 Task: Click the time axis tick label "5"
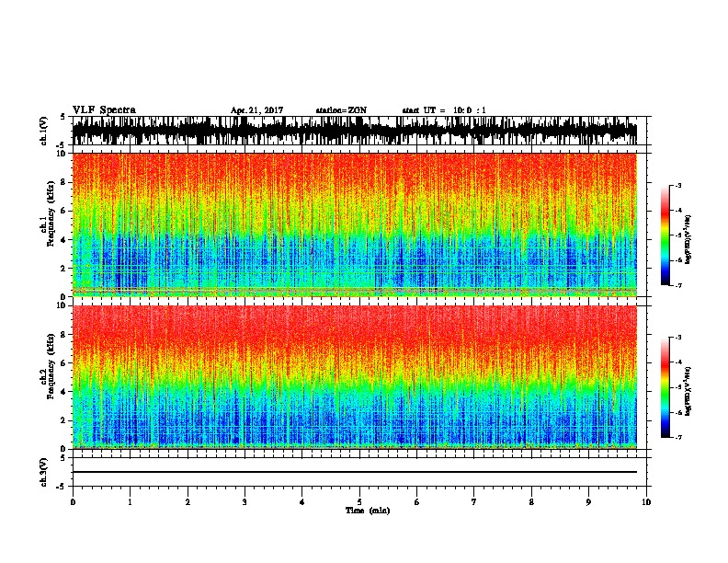[x=359, y=502]
